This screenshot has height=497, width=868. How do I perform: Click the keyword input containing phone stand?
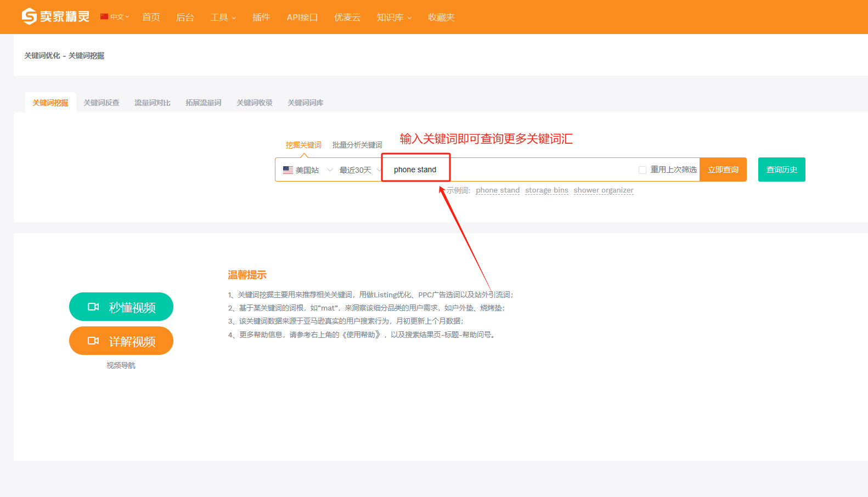pyautogui.click(x=510, y=170)
